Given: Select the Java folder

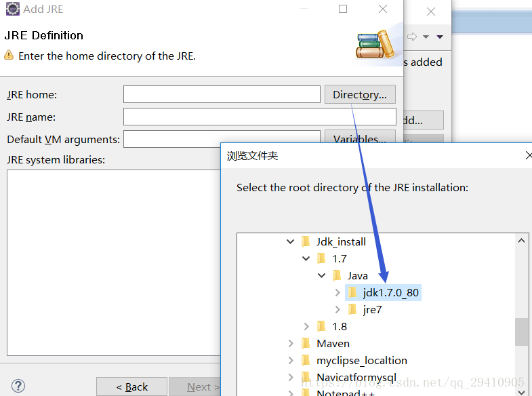Looking at the screenshot, I should (x=357, y=275).
